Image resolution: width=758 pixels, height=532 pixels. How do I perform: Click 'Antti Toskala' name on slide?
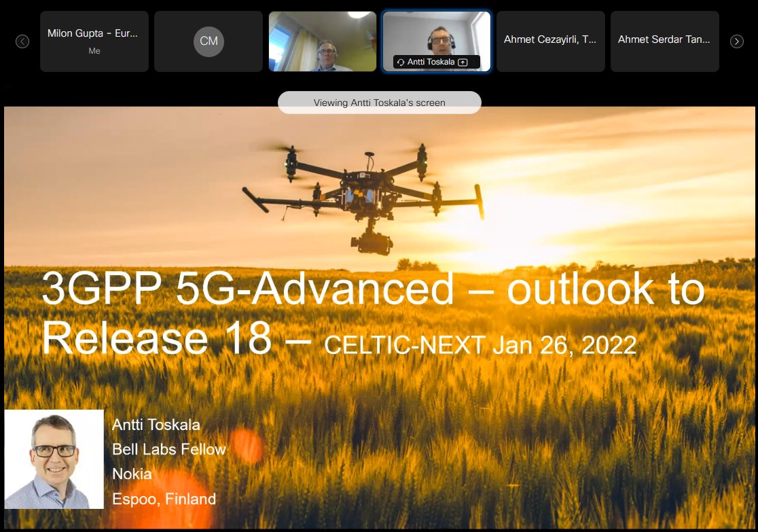pyautogui.click(x=156, y=425)
